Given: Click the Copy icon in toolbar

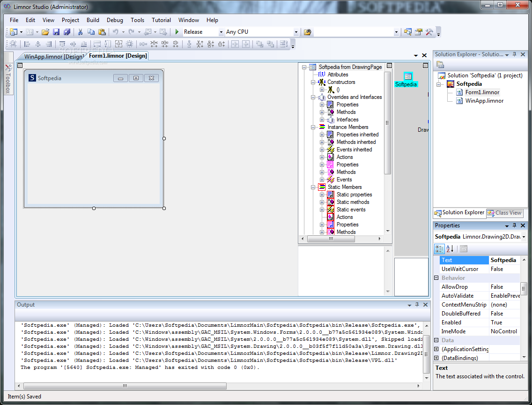Looking at the screenshot, I should click(x=91, y=32).
